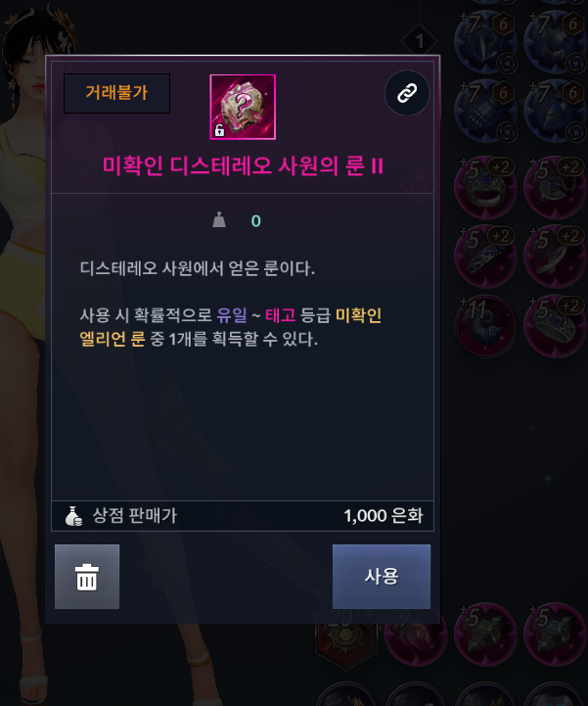Viewport: 588px width, 706px height.
Task: Click the weight icon beside the 0
Action: [219, 220]
